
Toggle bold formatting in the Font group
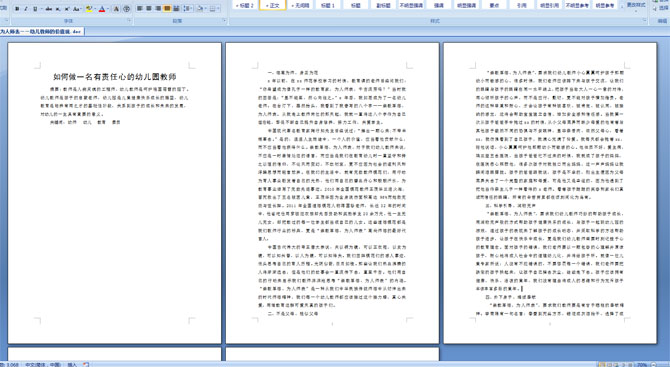[x=17, y=9]
